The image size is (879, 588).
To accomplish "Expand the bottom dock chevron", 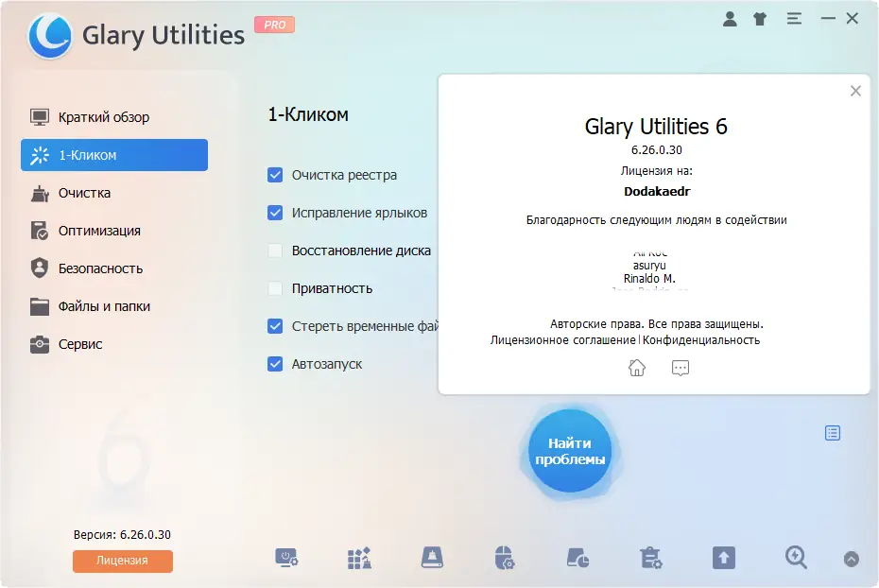I will 851,559.
